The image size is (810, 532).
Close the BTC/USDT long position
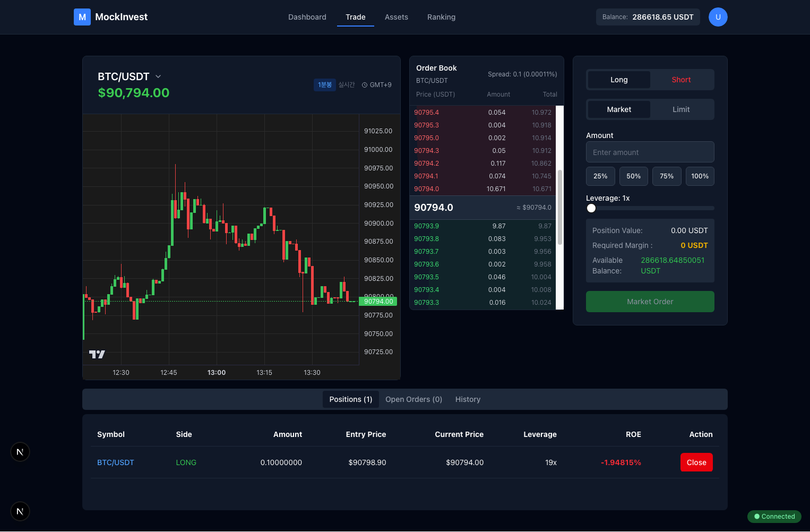click(696, 462)
